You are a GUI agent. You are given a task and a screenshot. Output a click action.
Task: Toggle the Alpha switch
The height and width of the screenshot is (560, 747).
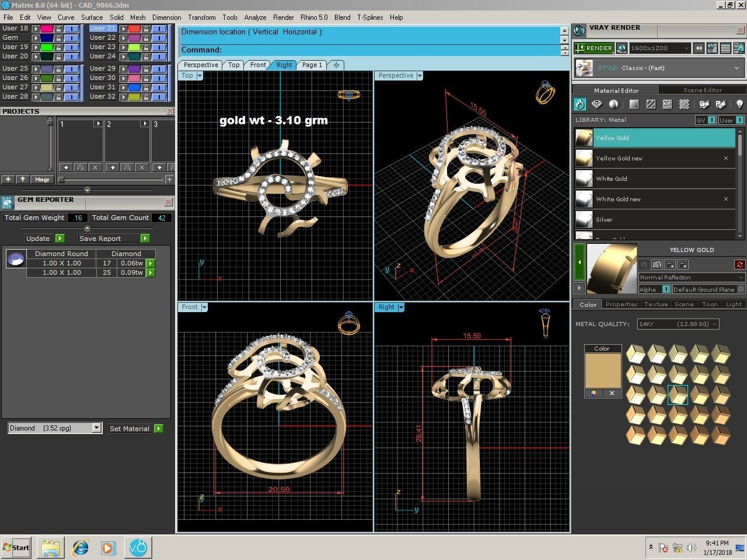(x=666, y=289)
